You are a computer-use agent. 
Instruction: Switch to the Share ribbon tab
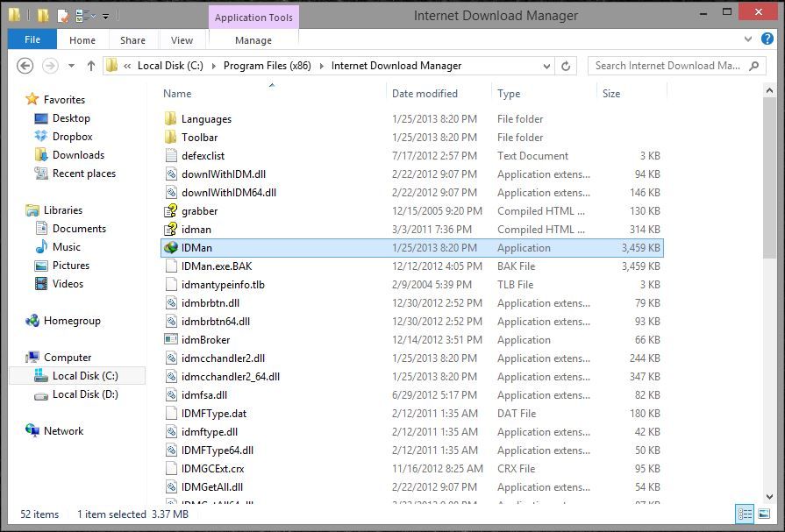(x=132, y=40)
